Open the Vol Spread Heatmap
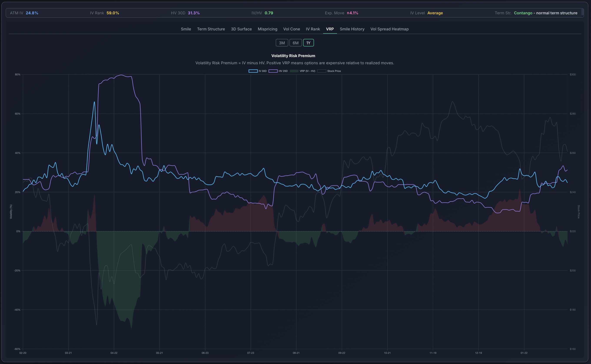The width and height of the screenshot is (591, 364). point(389,29)
